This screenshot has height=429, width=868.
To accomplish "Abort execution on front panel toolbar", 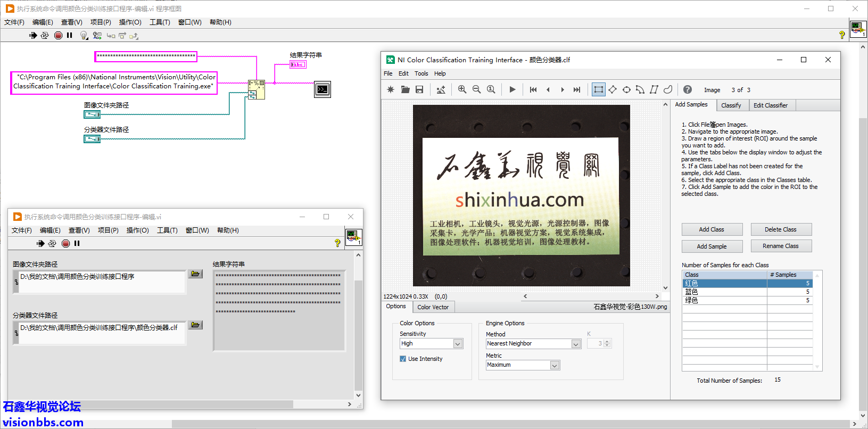I will tap(65, 243).
